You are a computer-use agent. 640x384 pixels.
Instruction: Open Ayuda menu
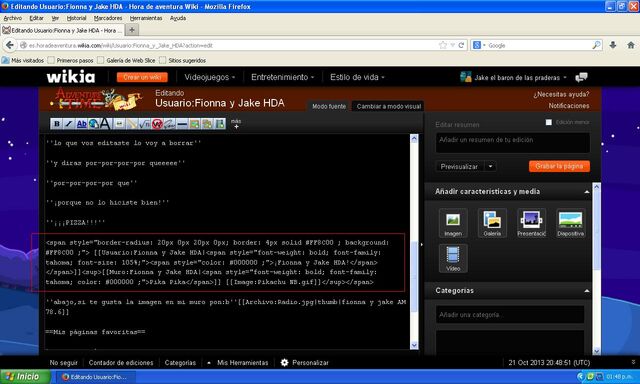178,18
